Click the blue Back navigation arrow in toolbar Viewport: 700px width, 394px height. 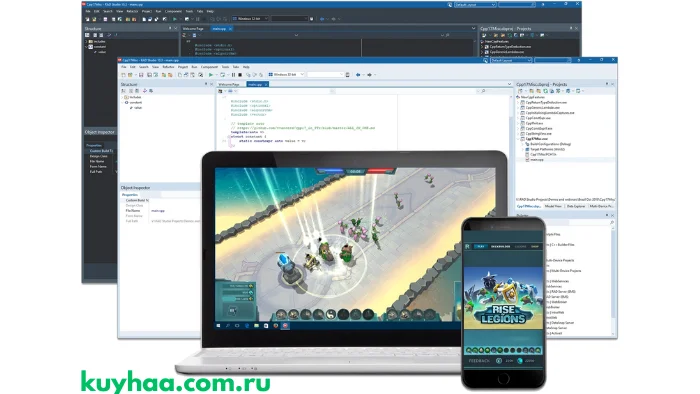click(358, 75)
